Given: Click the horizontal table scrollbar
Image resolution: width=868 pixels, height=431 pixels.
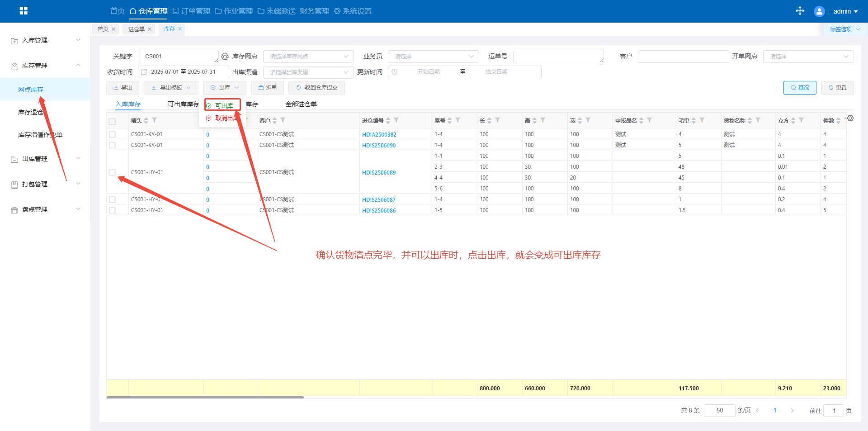Looking at the screenshot, I should point(205,398).
